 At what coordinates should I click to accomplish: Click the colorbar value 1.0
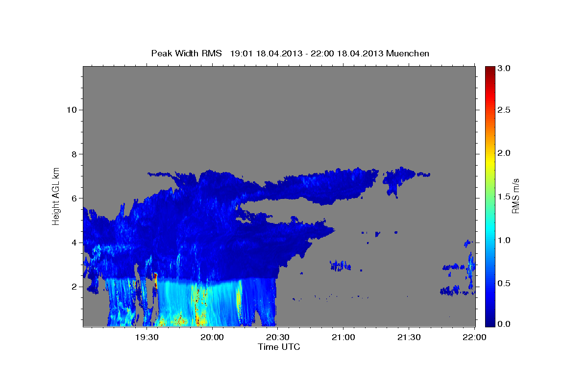point(504,240)
